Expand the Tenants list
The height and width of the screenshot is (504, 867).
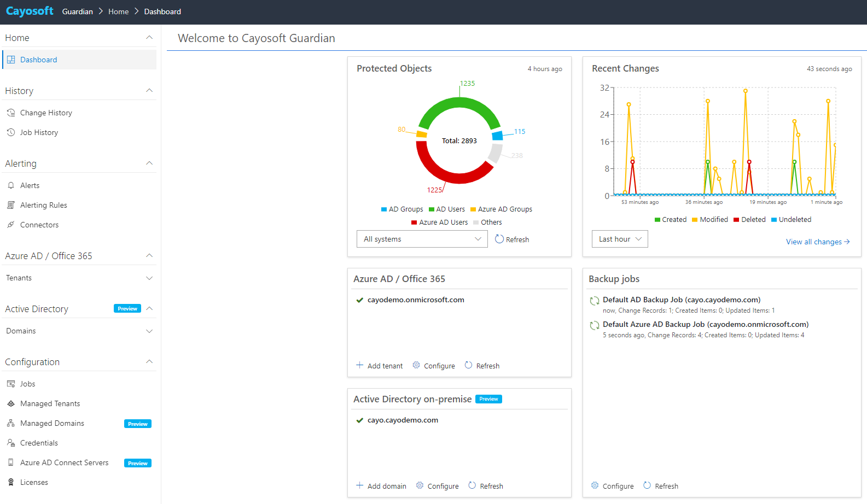(149, 278)
